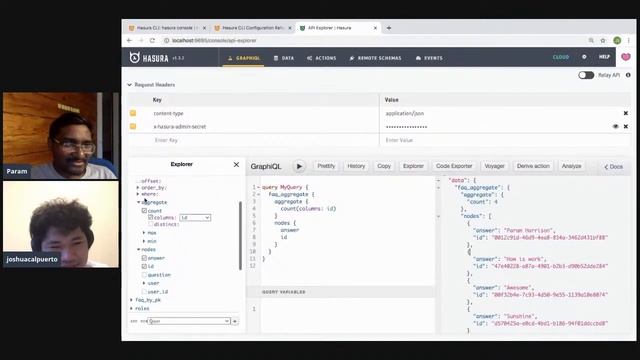The height and width of the screenshot is (360, 640).
Task: Open the Voyager view
Action: tap(494, 166)
